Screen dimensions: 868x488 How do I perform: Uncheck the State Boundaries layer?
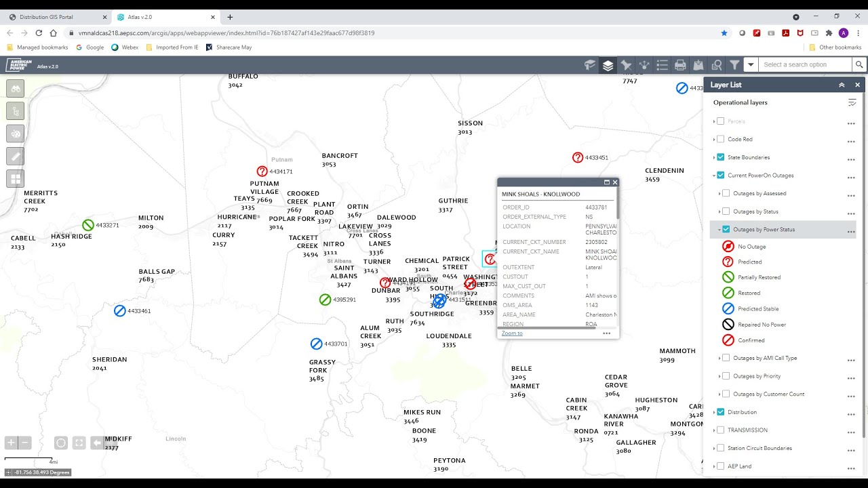[x=721, y=157]
